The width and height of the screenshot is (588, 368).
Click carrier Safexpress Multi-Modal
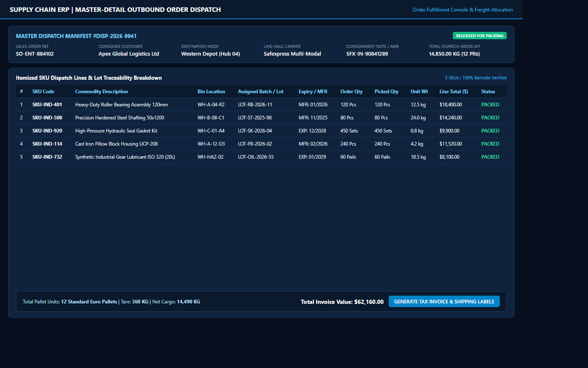coord(292,54)
